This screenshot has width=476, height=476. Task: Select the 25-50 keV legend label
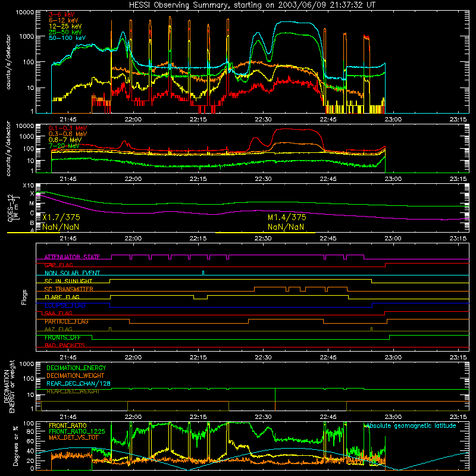click(x=65, y=32)
